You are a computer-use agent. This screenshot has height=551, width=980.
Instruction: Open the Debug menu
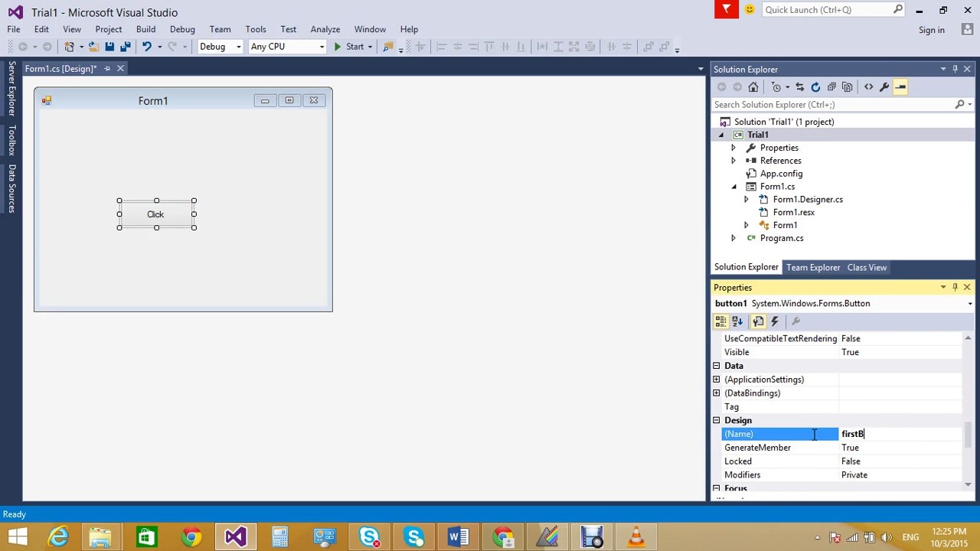coord(182,29)
